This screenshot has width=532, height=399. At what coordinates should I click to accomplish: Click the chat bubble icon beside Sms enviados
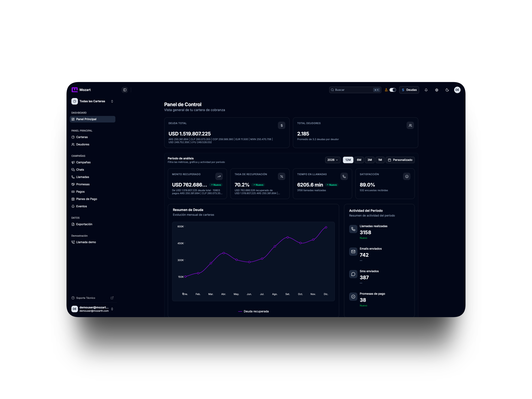353,274
